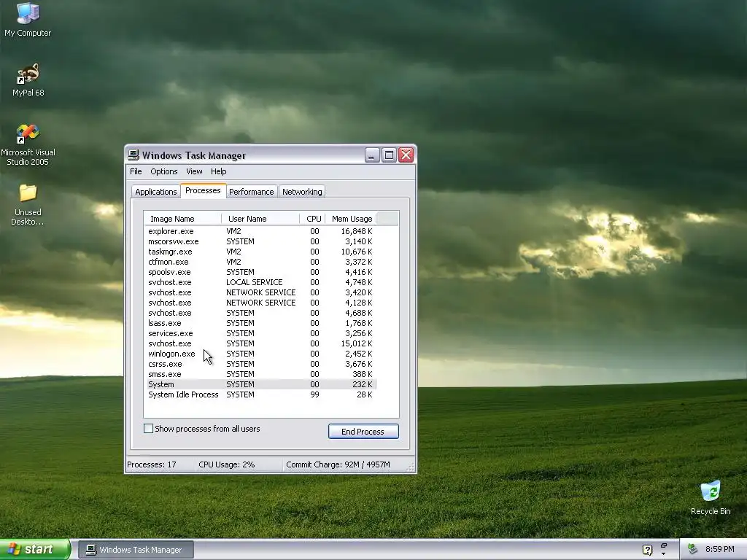Screen dimensions: 747x560
Task: Open the File menu
Action: click(136, 171)
